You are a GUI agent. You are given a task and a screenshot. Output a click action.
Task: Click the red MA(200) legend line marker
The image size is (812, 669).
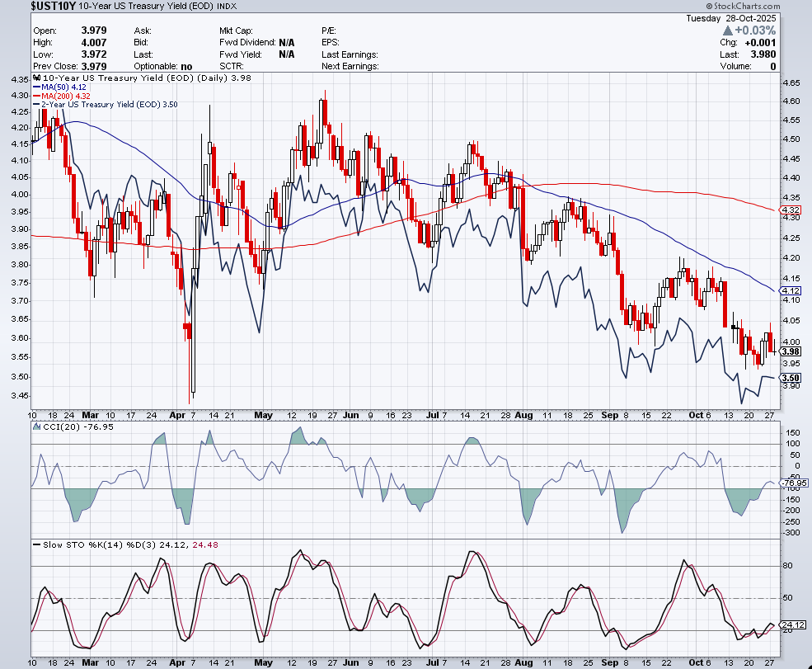click(36, 95)
